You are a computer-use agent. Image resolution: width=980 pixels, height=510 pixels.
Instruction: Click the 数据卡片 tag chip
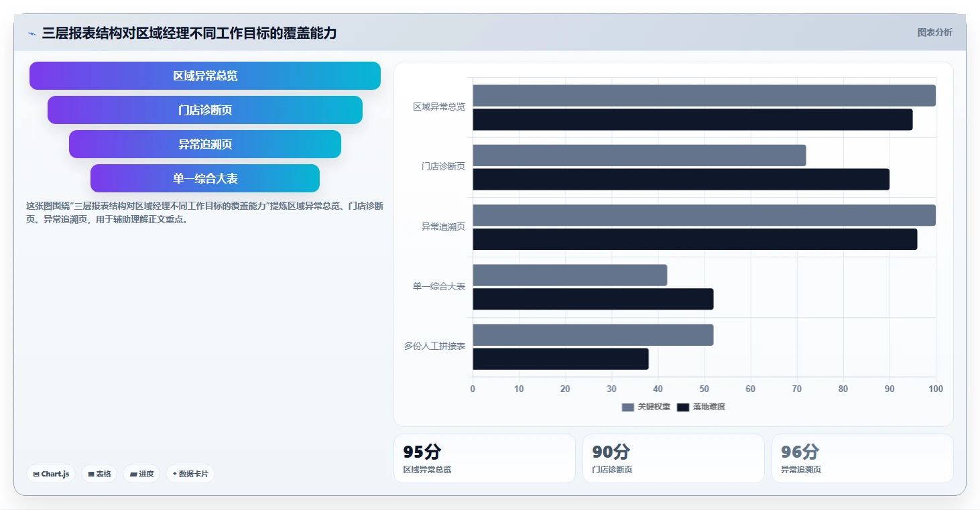[x=190, y=474]
